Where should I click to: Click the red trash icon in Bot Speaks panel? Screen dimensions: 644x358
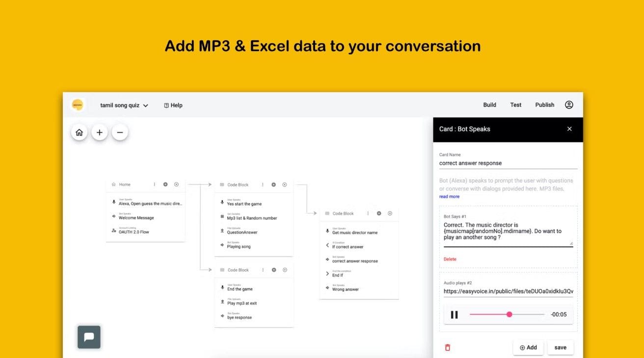(x=447, y=347)
